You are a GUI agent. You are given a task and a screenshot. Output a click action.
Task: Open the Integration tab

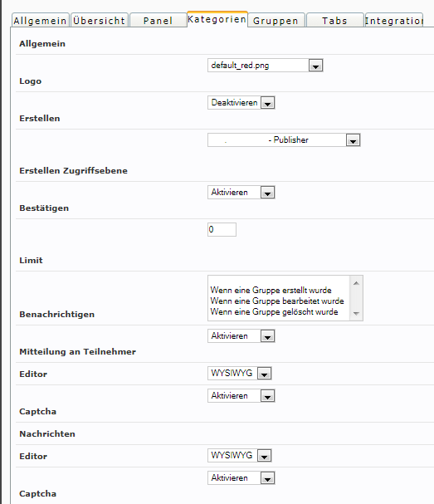coord(394,20)
